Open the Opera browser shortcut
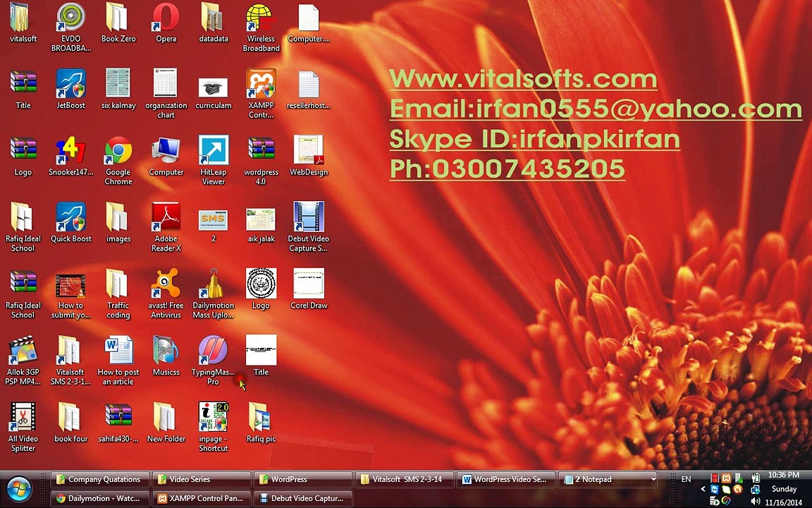Viewport: 812px width, 508px height. [166, 23]
